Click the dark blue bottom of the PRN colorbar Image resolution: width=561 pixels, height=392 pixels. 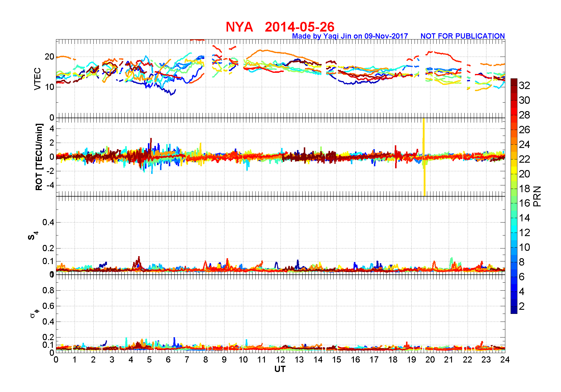(x=514, y=310)
